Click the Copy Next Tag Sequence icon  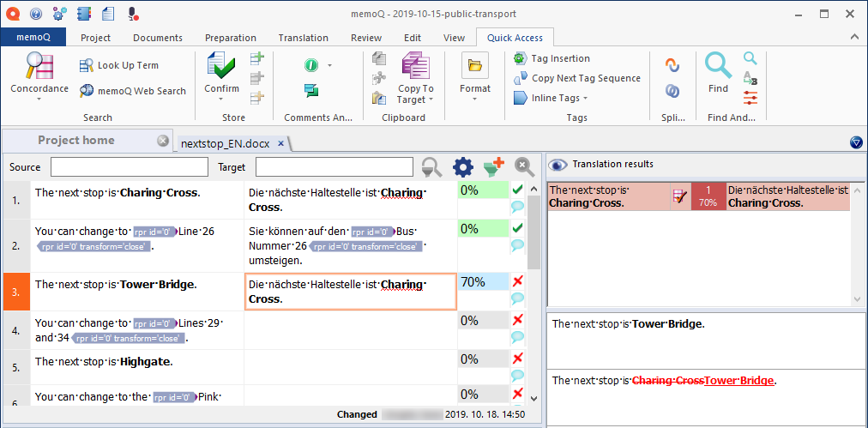click(x=520, y=78)
